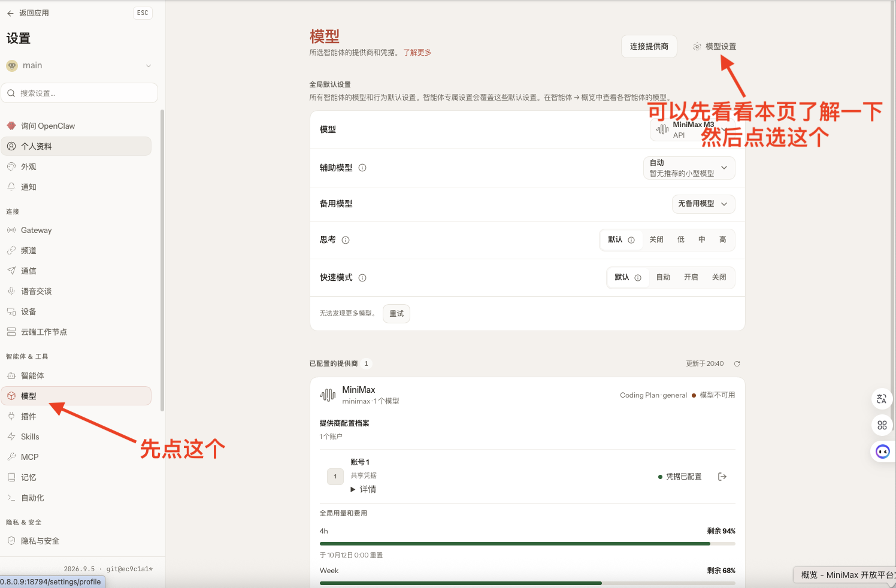Screen dimensions: 896x588
Task: Set 思考 level to 关闭
Action: click(x=656, y=240)
